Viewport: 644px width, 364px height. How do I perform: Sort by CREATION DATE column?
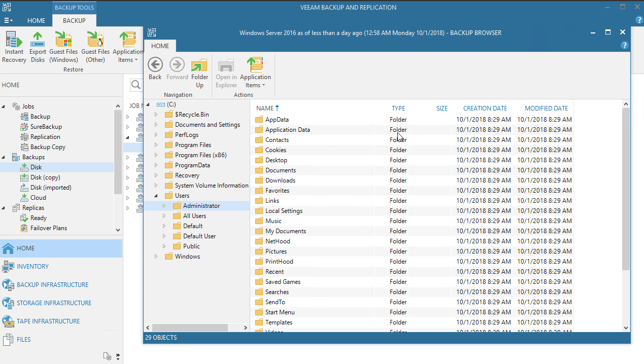point(485,108)
